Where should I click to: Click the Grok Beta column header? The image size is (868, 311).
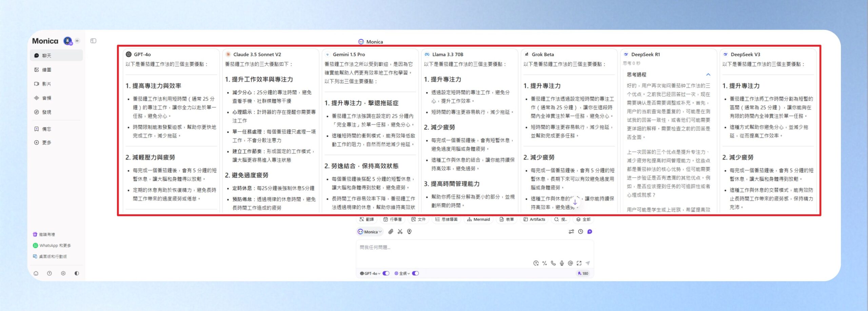pos(539,54)
